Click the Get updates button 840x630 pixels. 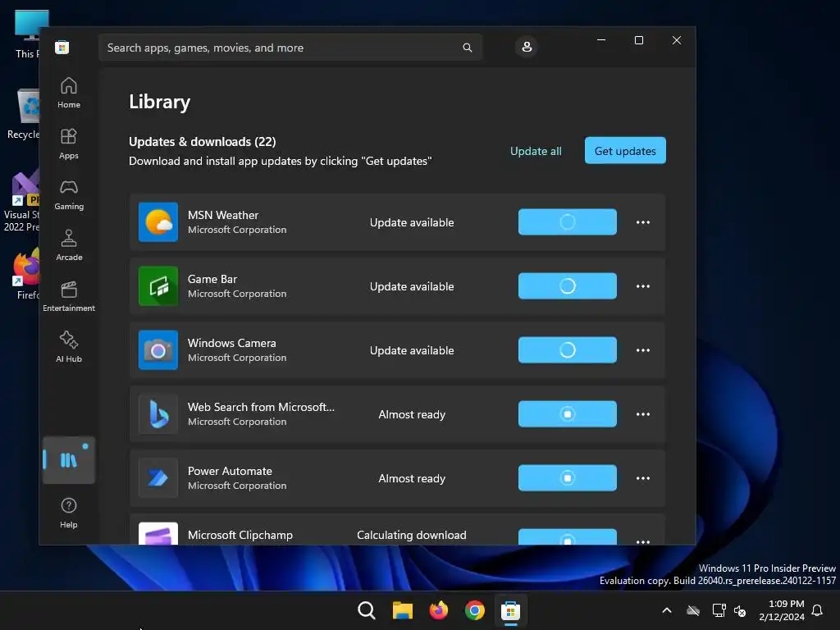[625, 151]
